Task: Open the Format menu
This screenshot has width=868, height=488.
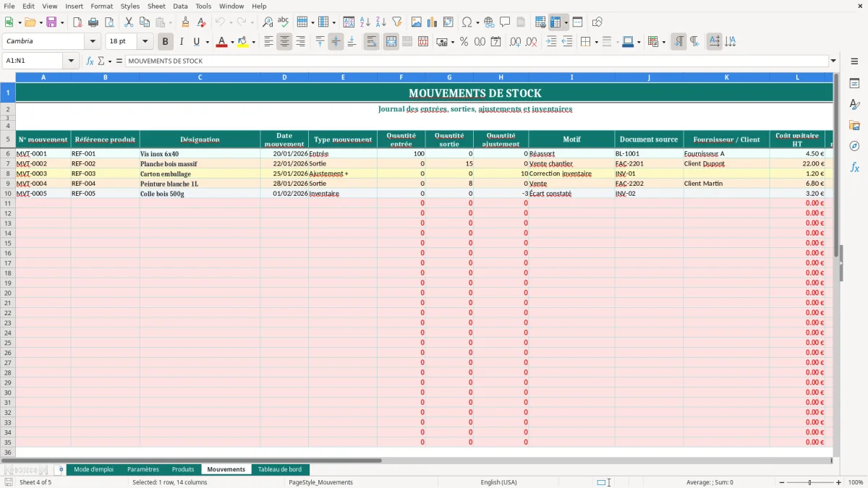Action: (x=101, y=6)
